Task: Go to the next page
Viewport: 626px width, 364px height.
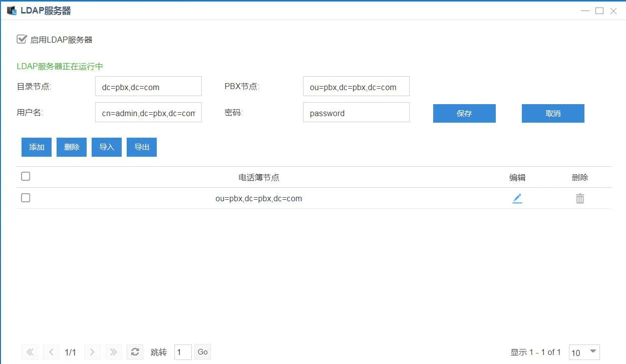Action: [x=92, y=351]
